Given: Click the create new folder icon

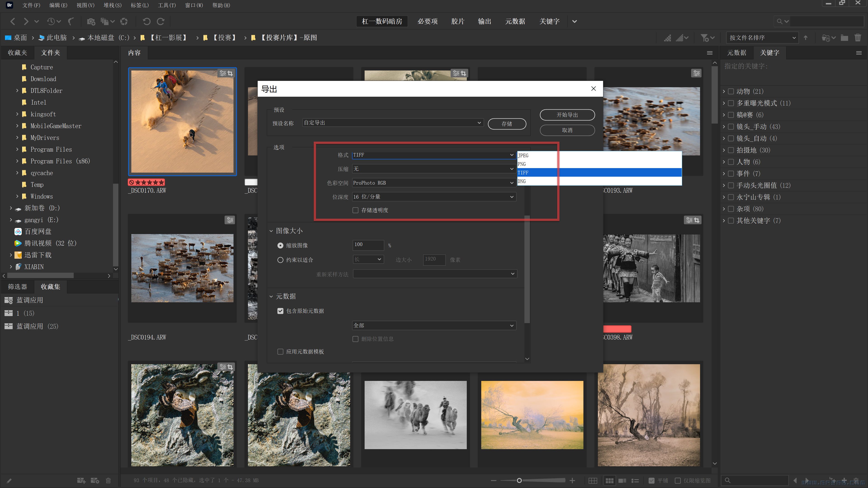Looking at the screenshot, I should coord(844,38).
